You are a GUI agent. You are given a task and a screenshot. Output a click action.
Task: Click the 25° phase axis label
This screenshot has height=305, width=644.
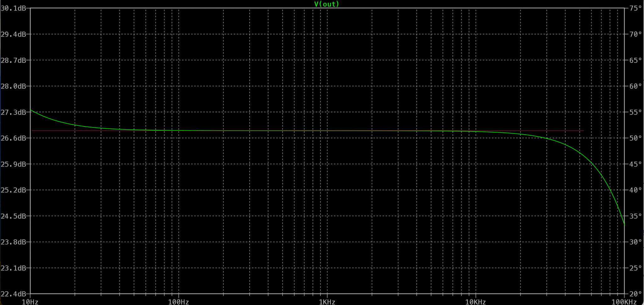[x=636, y=268]
